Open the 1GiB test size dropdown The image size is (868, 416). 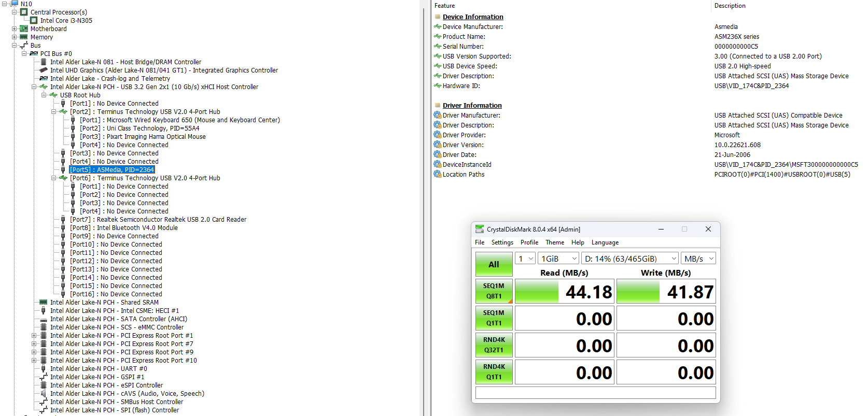pos(558,259)
